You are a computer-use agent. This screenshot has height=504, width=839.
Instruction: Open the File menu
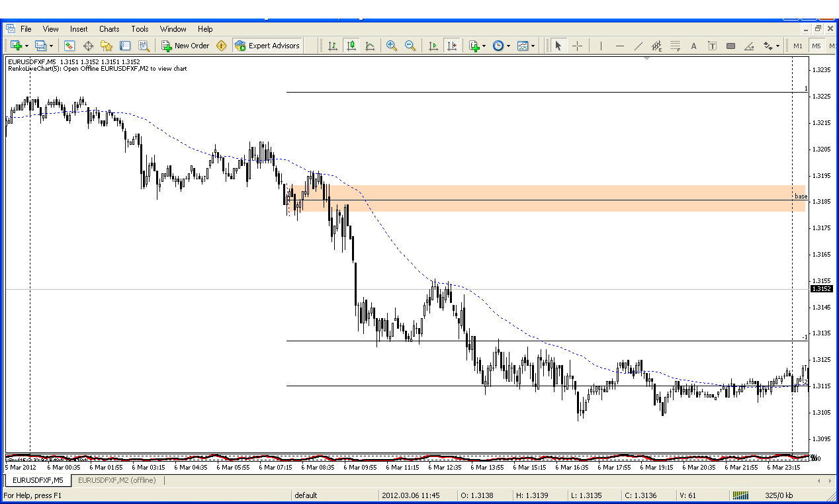pyautogui.click(x=26, y=29)
